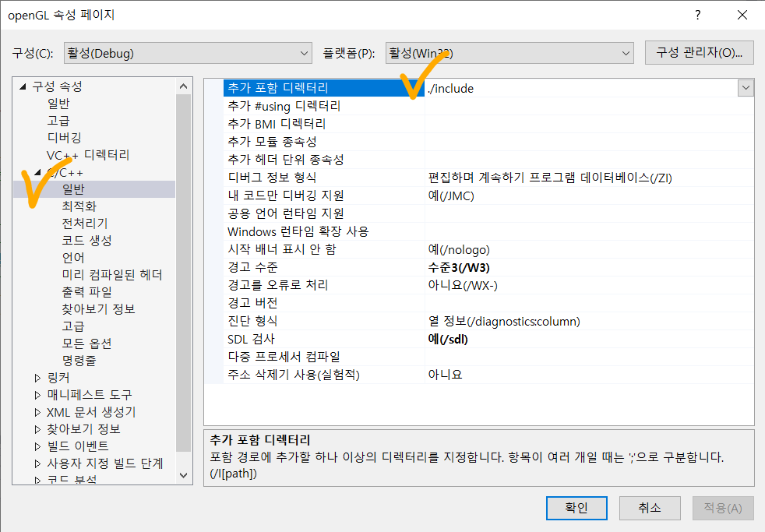
Task: Collapse the 구성 속성 tree node
Action: pyautogui.click(x=23, y=86)
